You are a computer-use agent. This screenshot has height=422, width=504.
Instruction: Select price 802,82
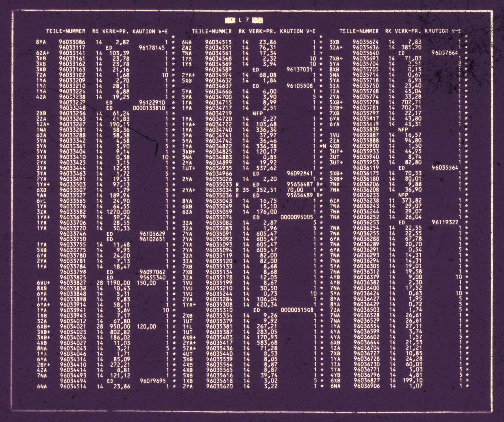(x=120, y=332)
